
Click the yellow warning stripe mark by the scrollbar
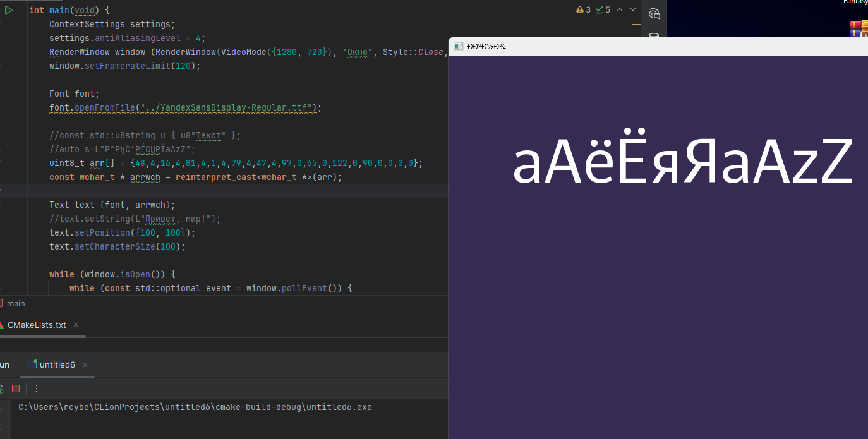636,25
